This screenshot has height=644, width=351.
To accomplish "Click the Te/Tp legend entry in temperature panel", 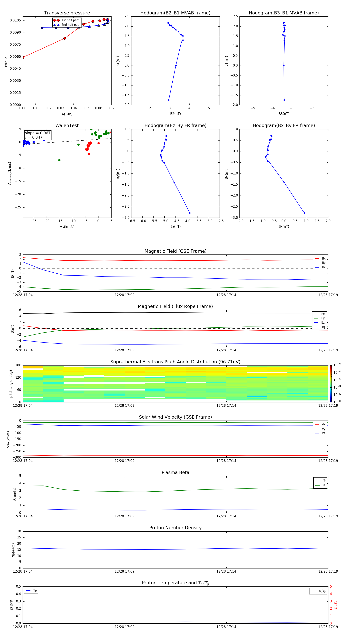I will (318, 591).
